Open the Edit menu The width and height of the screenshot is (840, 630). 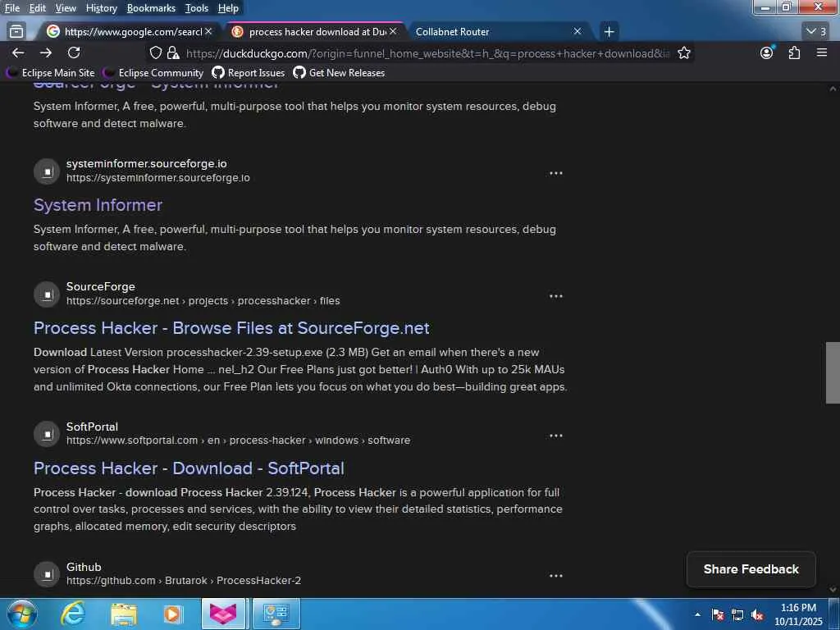point(37,8)
